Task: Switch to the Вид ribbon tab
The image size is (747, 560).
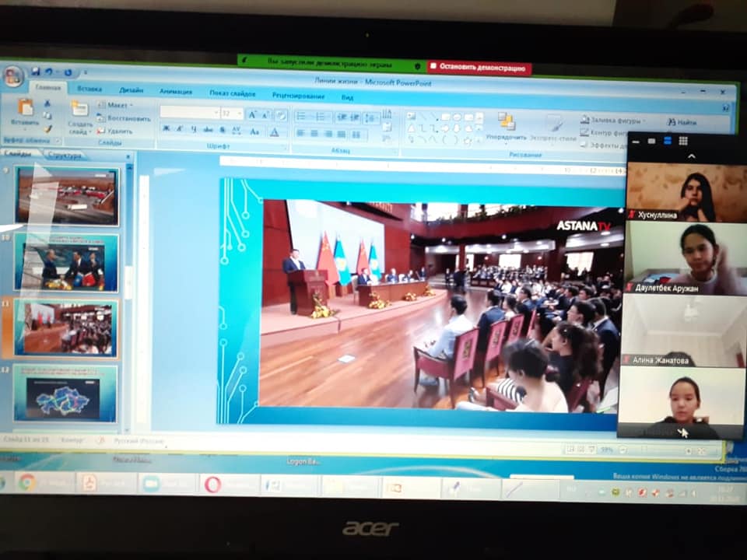Action: [x=347, y=98]
